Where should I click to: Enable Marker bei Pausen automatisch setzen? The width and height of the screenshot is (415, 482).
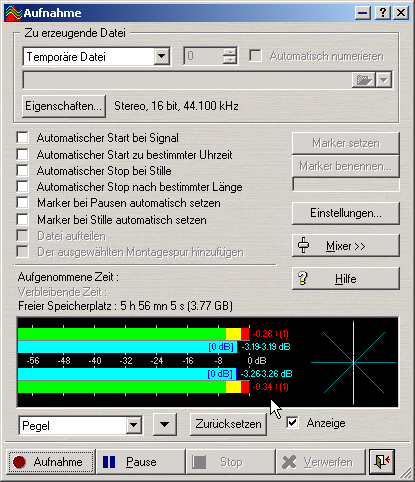click(x=23, y=203)
